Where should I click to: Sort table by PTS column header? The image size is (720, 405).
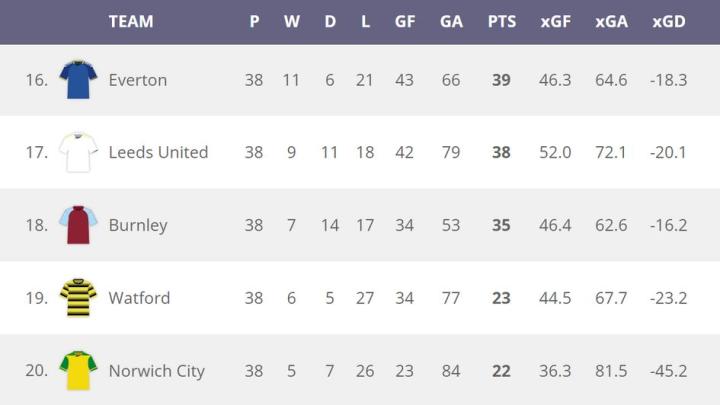click(501, 21)
